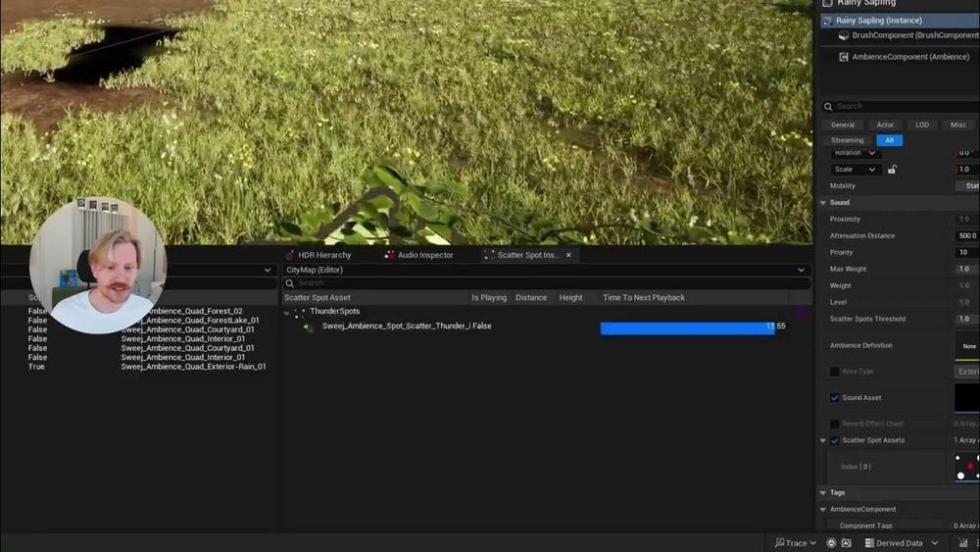
Task: Click the Derived Data icon
Action: pyautogui.click(x=869, y=542)
